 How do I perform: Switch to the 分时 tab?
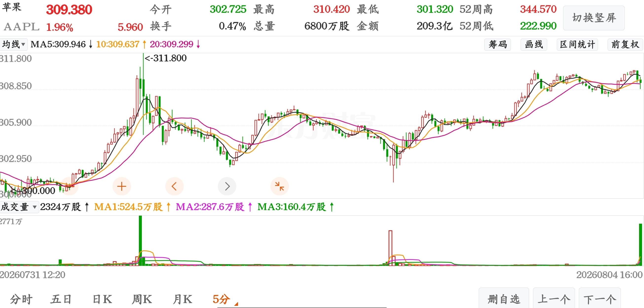pos(21,299)
